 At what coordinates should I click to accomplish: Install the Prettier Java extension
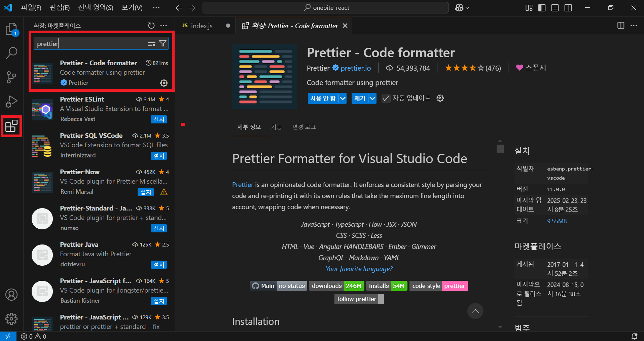(x=159, y=265)
